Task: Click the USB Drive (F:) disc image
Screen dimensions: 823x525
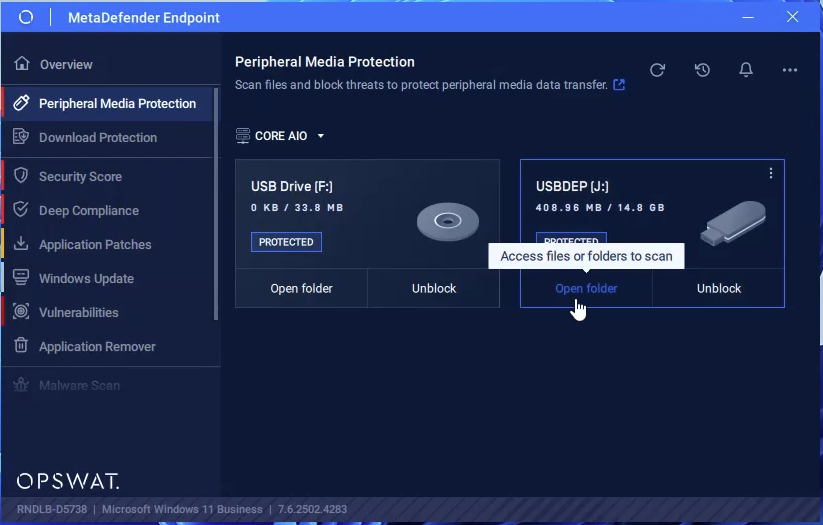Action: (448, 222)
